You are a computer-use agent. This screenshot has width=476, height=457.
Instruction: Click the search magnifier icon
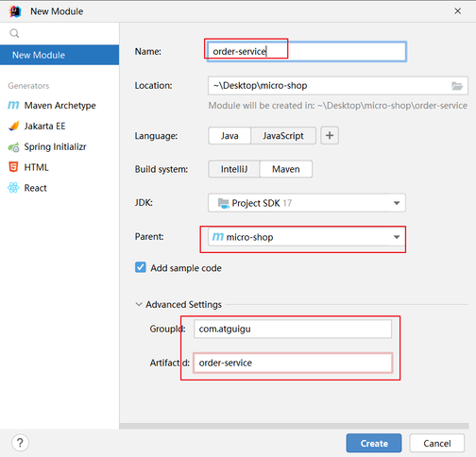click(x=14, y=33)
